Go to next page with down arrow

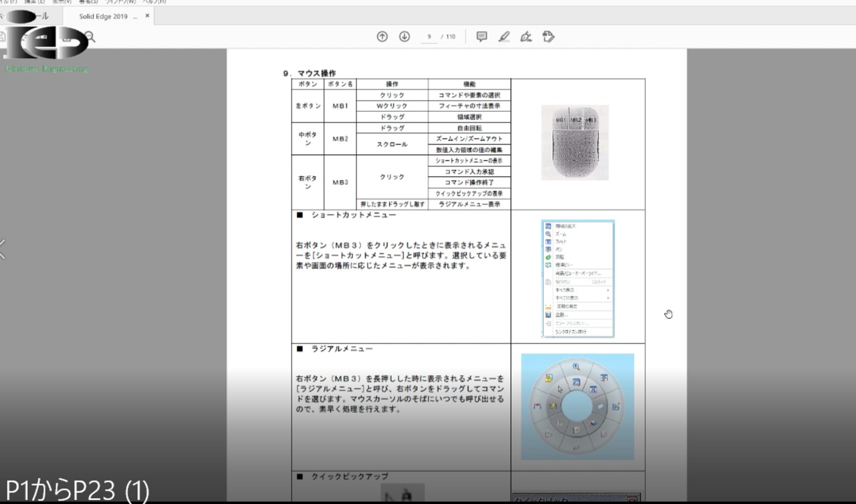(404, 37)
